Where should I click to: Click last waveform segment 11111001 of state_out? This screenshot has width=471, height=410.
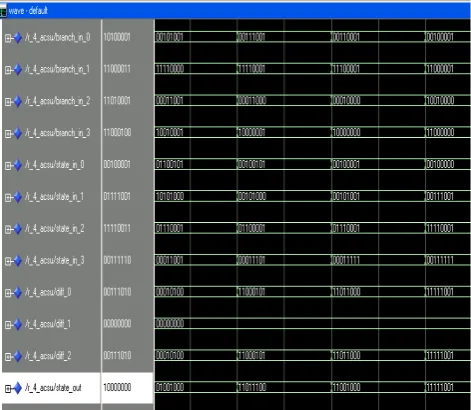pyautogui.click(x=448, y=387)
